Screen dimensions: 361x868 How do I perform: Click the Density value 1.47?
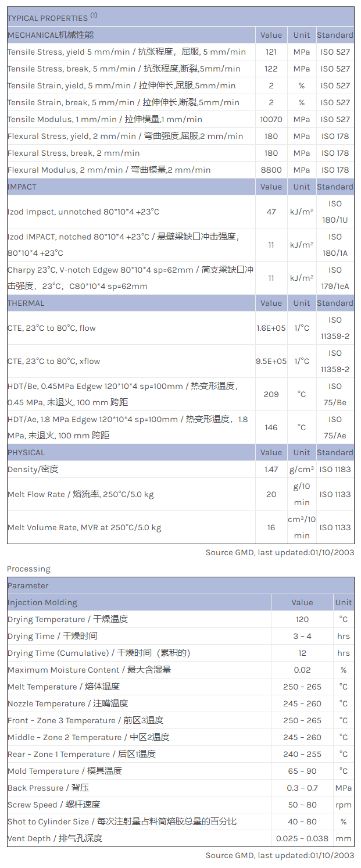(x=271, y=469)
